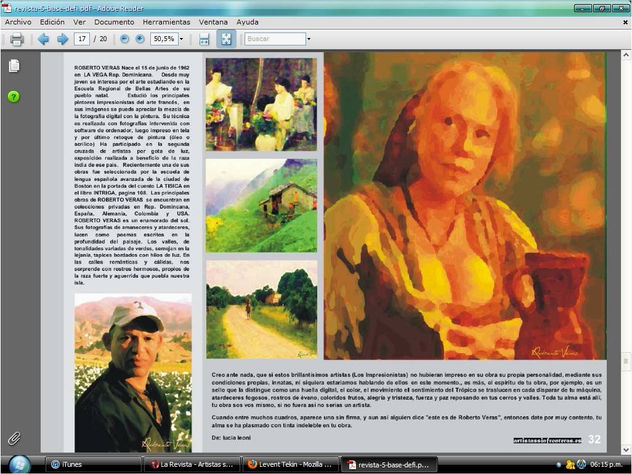Screen dimensions: 632x474
Task: Click the total page count '/ 20' text
Action: (100, 39)
